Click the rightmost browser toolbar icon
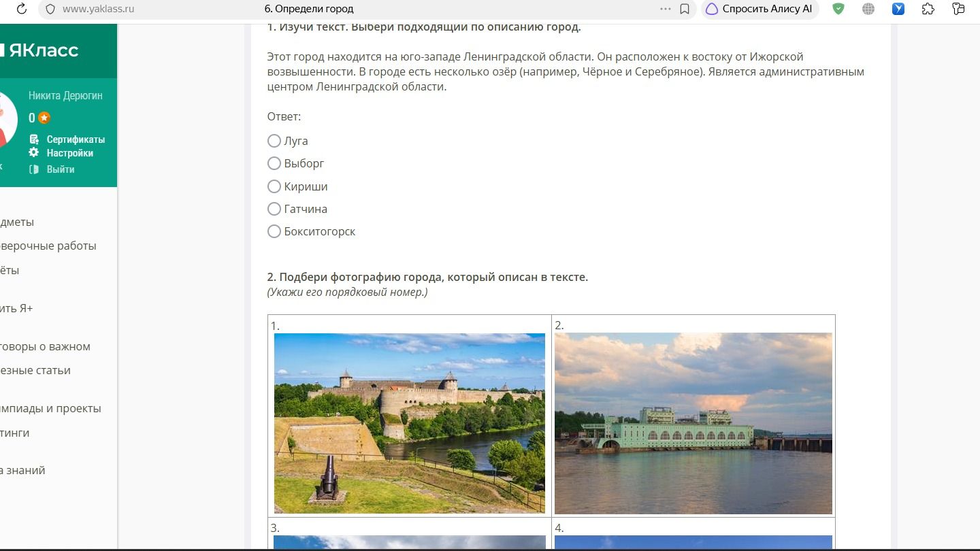The height and width of the screenshot is (551, 980). pyautogui.click(x=958, y=9)
